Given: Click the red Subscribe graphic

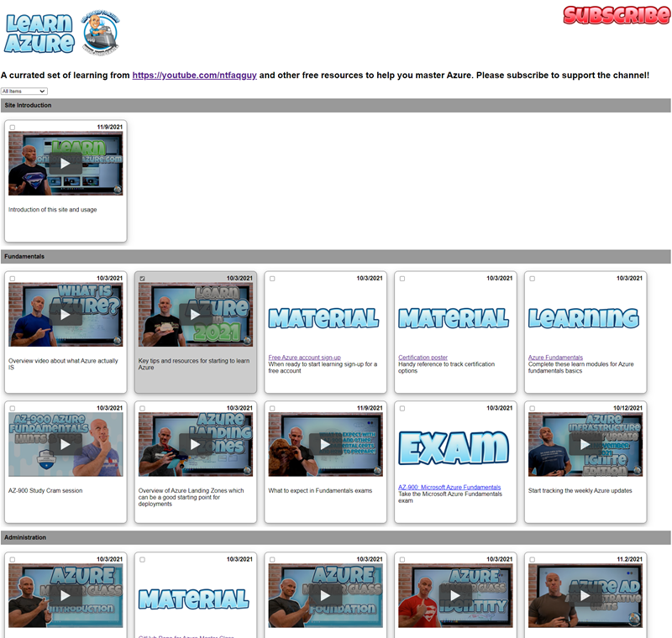Looking at the screenshot, I should click(617, 15).
